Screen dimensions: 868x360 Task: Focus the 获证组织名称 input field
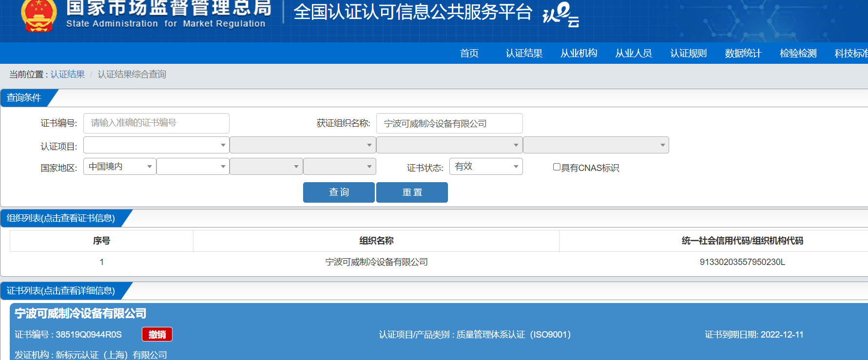point(449,123)
